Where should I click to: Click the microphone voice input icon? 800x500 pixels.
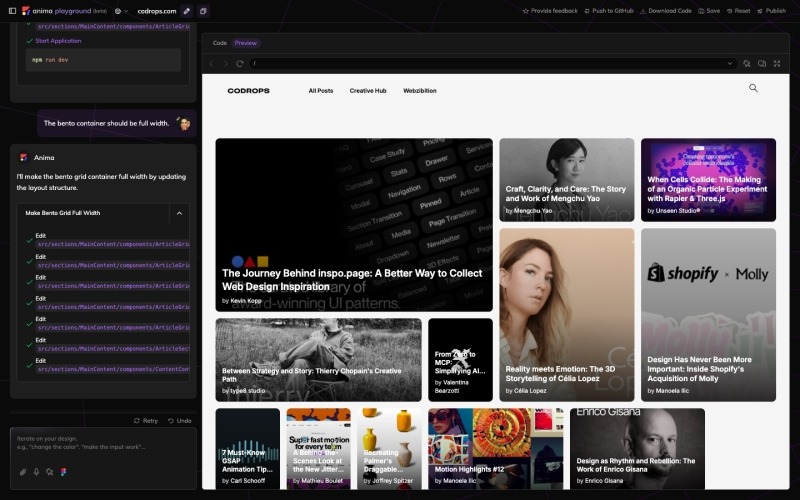tap(36, 471)
